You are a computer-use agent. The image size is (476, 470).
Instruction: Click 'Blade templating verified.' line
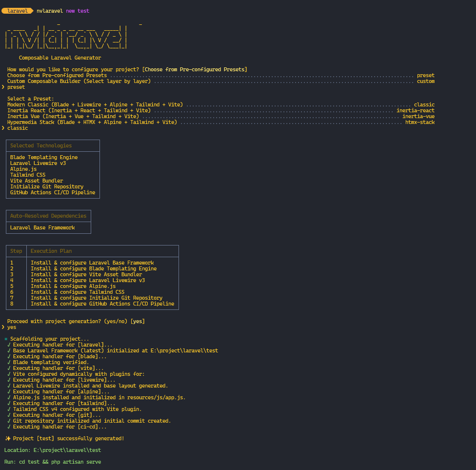point(48,362)
